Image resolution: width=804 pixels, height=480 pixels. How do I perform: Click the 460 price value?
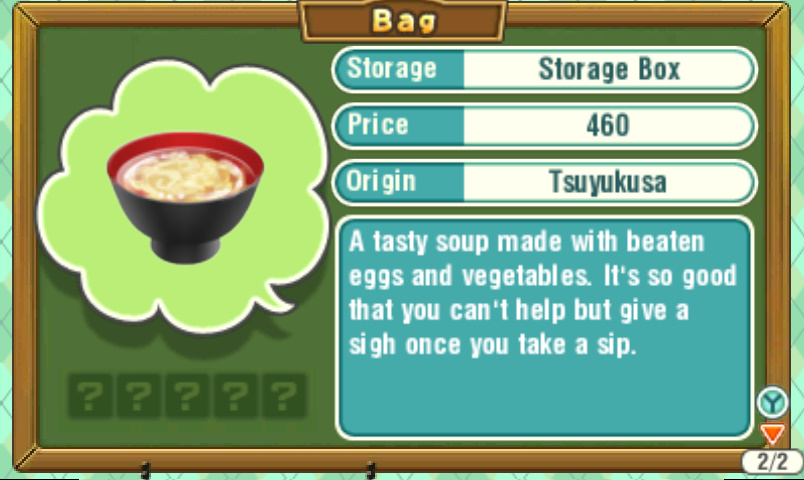[608, 126]
